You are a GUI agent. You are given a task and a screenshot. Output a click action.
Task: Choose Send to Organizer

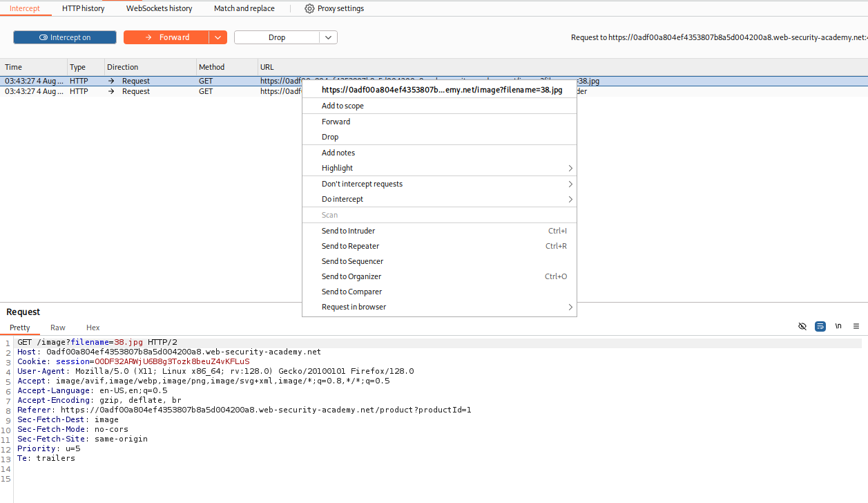439,276
